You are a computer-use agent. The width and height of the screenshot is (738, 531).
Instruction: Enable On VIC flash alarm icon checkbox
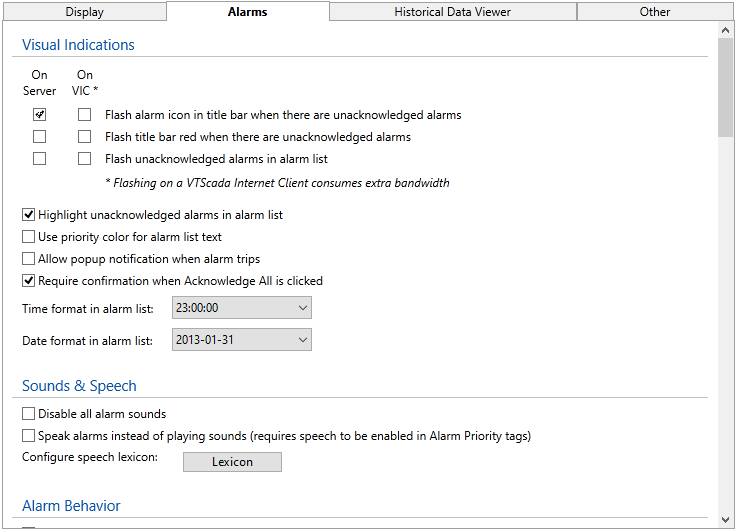(85, 115)
